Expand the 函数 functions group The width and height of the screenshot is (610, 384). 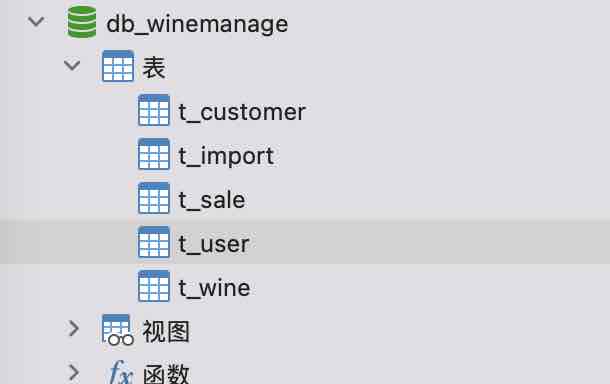pos(74,372)
